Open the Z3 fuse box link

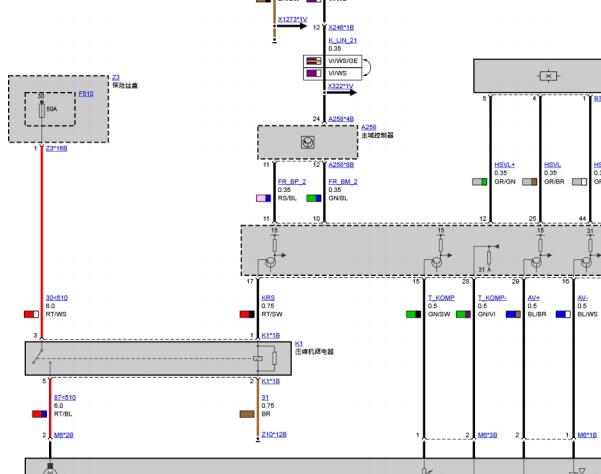(x=116, y=77)
